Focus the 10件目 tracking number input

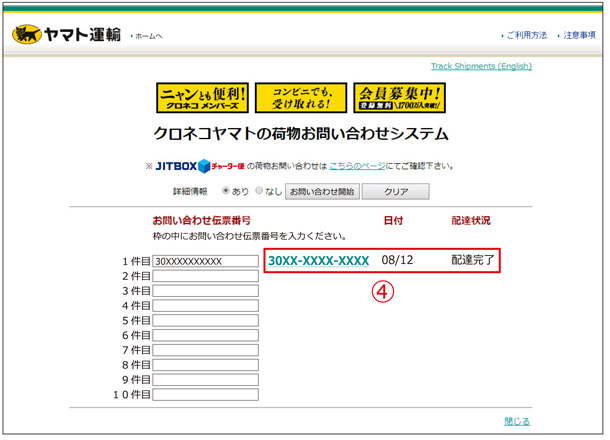click(x=205, y=396)
